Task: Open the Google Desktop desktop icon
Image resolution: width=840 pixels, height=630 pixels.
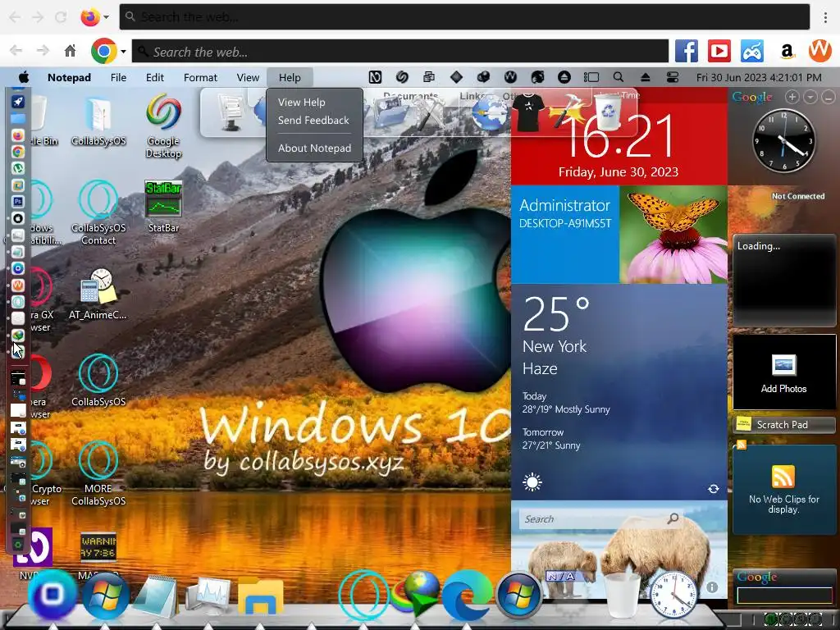Action: point(163,126)
